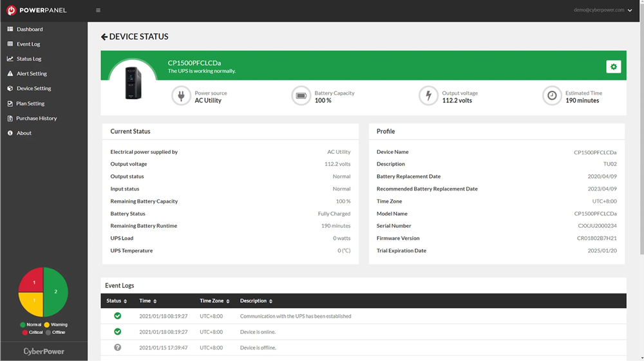Click Time Zone UTC+8:00 in Profile

[x=604, y=201]
